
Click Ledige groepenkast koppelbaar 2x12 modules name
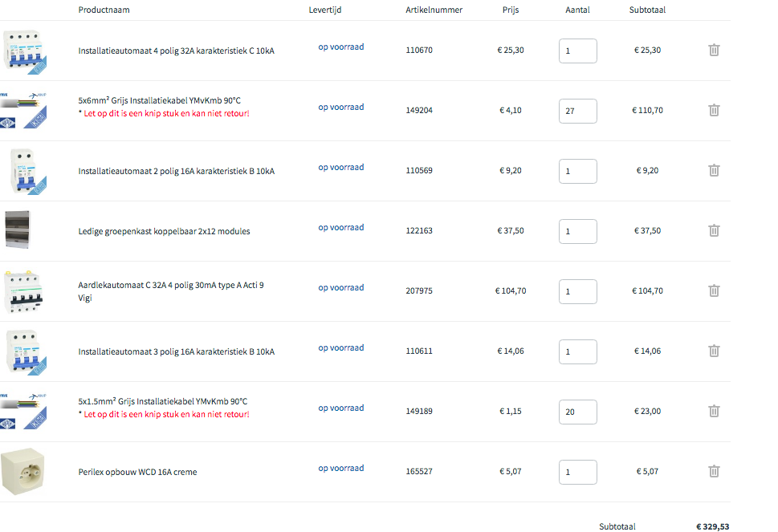[x=164, y=231]
